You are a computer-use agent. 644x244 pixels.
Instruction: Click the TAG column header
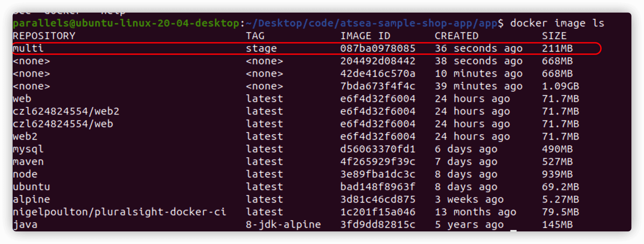pyautogui.click(x=255, y=36)
